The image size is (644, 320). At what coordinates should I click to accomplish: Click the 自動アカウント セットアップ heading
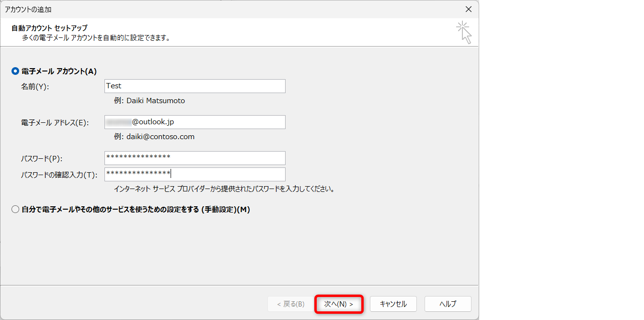[49, 28]
